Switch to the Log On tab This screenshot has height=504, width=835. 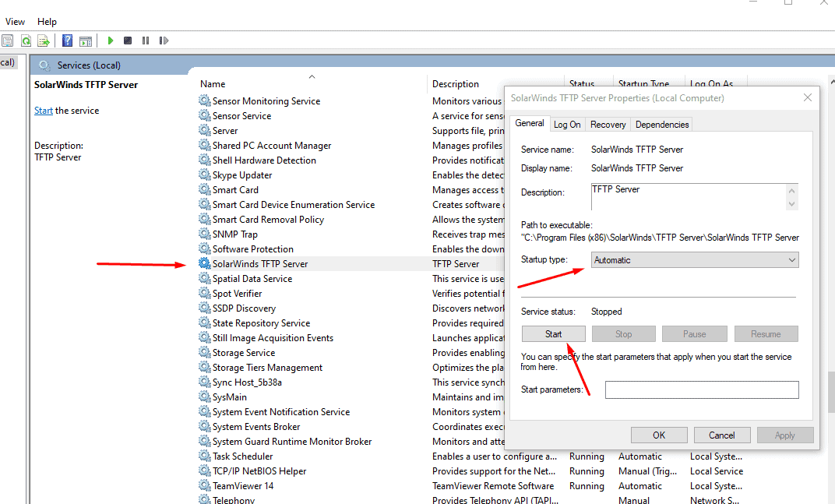click(x=567, y=123)
